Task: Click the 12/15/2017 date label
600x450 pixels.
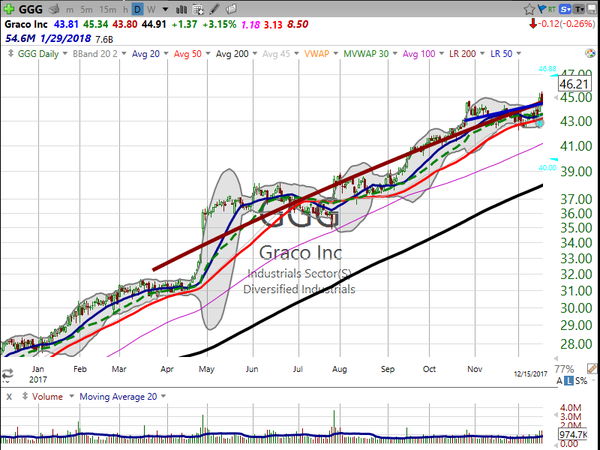Action: [x=530, y=374]
